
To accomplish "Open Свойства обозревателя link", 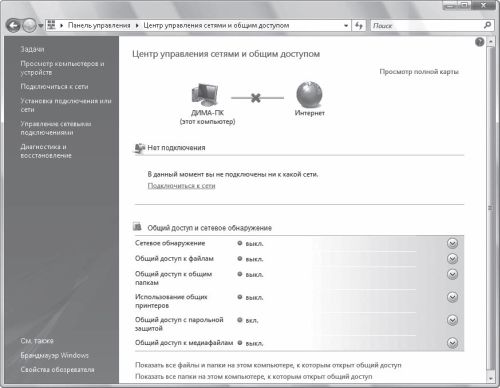I will click(57, 370).
